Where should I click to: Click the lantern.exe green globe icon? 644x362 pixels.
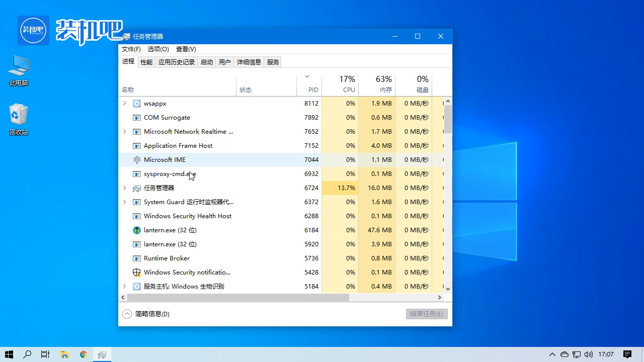tap(136, 230)
